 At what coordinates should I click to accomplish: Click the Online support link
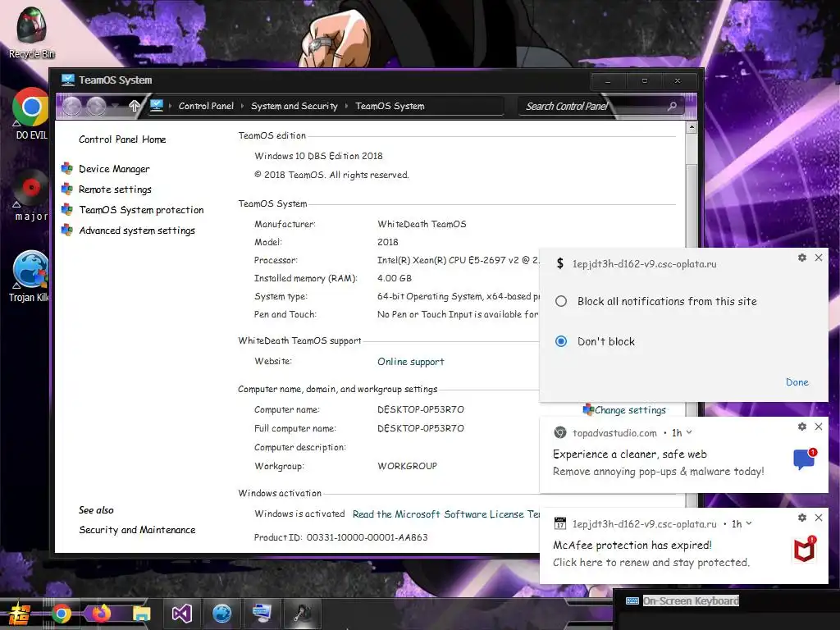pyautogui.click(x=410, y=362)
